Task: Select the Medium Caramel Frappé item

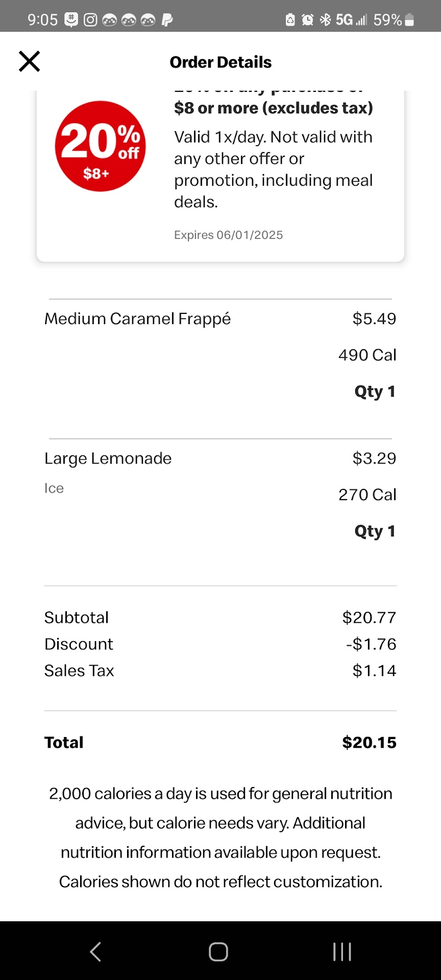Action: [x=137, y=319]
